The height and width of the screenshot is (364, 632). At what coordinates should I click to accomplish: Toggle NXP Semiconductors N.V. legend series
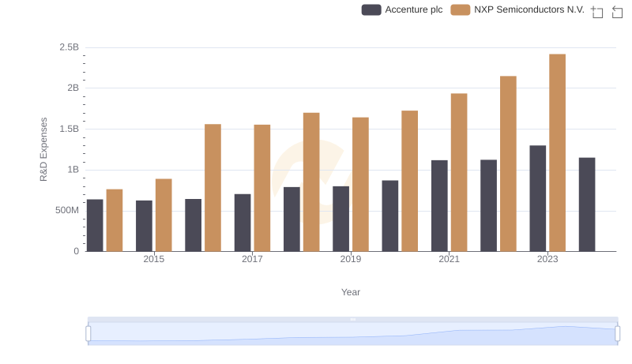click(517, 9)
